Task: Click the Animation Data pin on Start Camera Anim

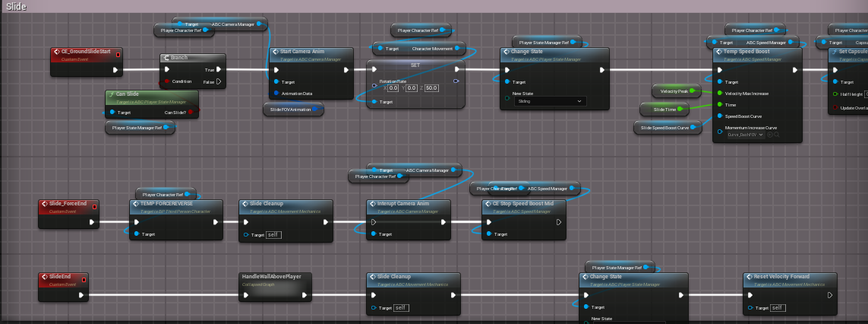Action: (276, 94)
